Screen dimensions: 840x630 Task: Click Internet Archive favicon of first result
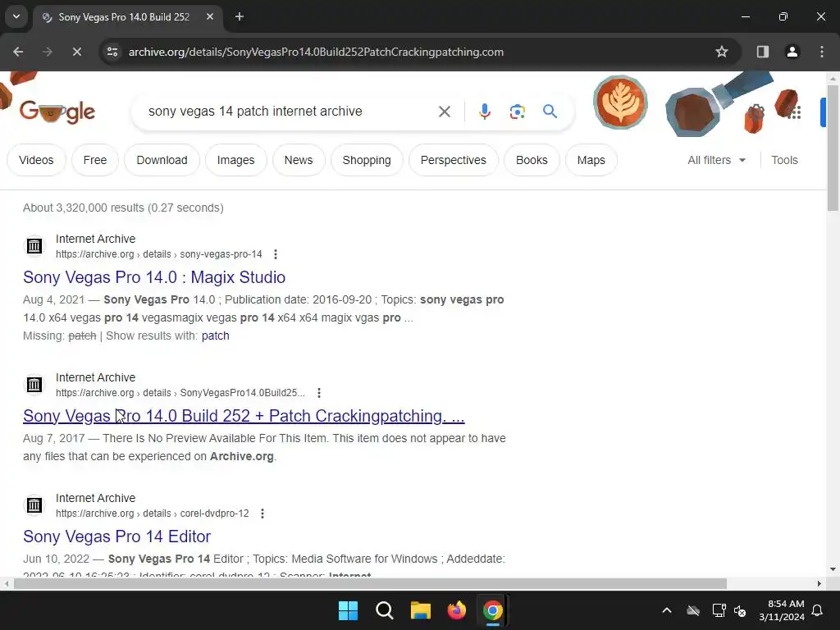coord(34,246)
